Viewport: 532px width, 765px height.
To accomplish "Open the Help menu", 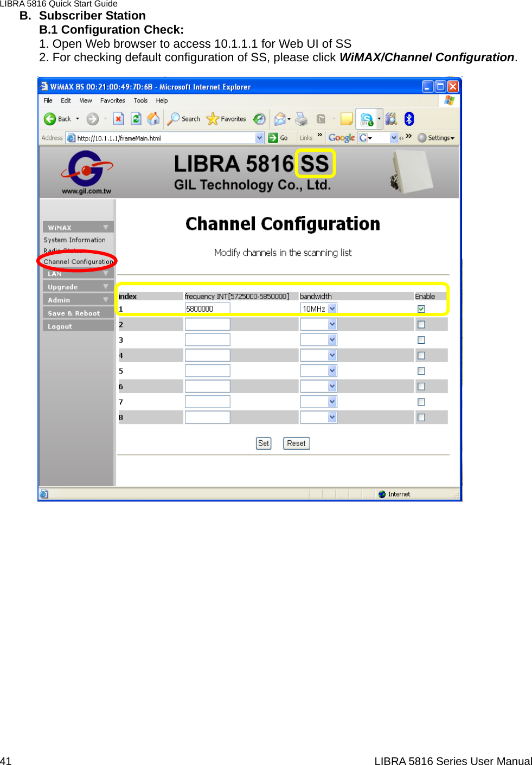I will tap(162, 100).
